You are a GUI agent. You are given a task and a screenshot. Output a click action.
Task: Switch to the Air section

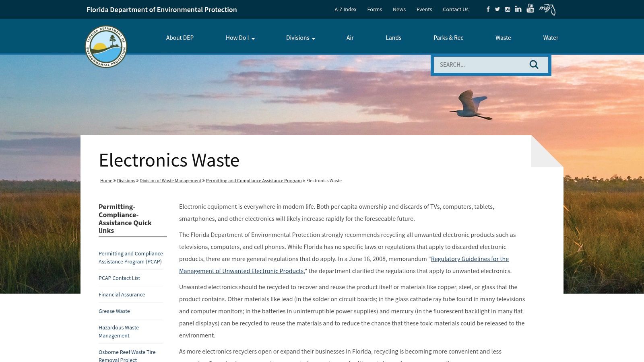pos(350,37)
